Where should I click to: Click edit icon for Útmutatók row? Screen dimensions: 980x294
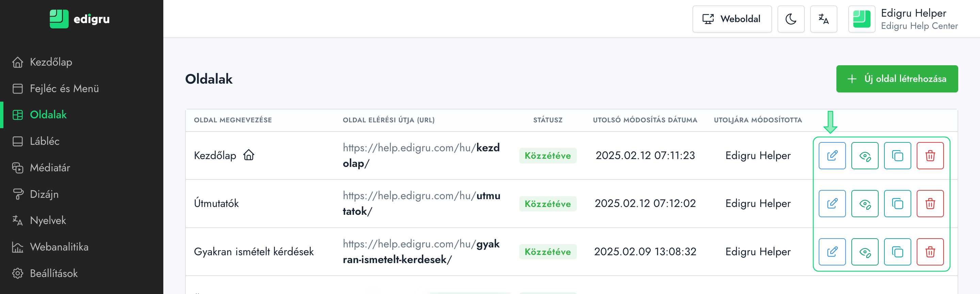click(x=832, y=204)
